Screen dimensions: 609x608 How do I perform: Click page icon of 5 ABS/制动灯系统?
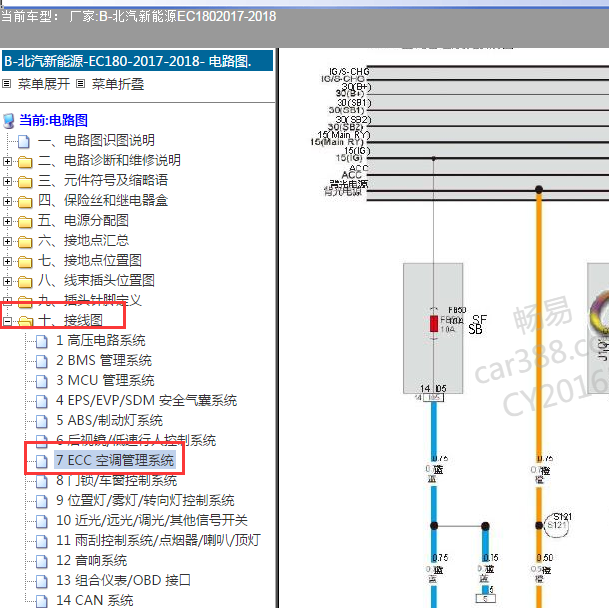[42, 422]
